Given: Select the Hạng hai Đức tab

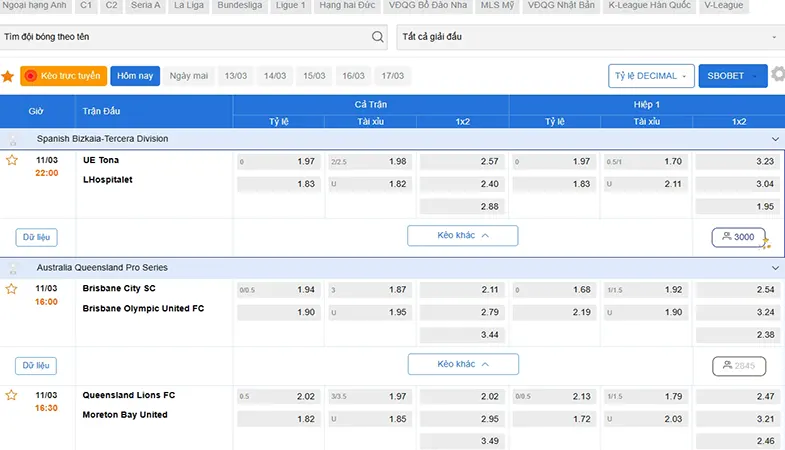Looking at the screenshot, I should (347, 6).
